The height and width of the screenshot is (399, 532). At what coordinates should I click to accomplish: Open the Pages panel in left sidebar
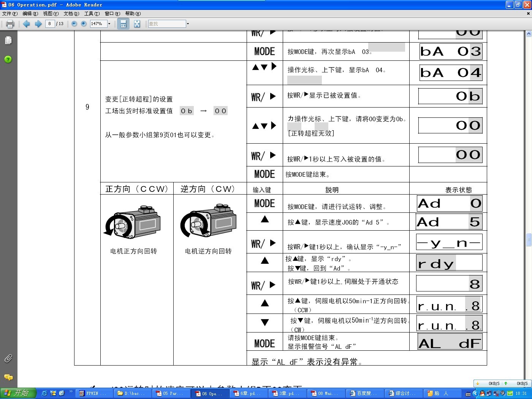click(8, 40)
